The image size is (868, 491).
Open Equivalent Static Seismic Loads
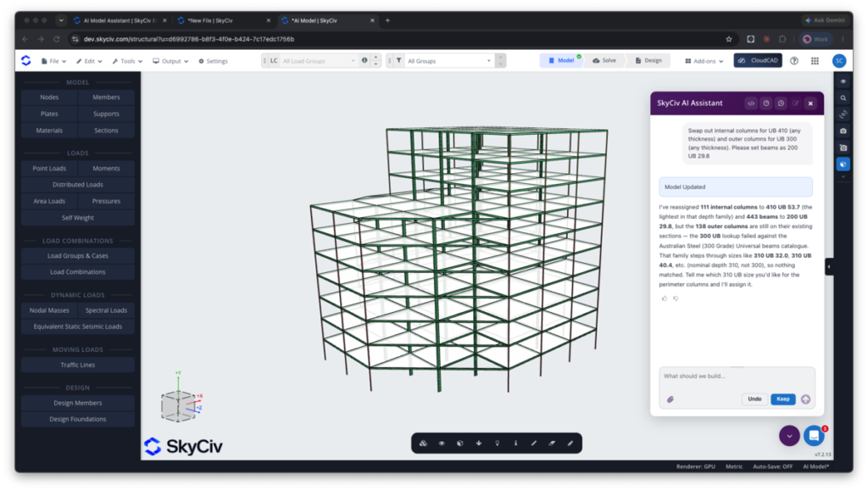point(78,326)
